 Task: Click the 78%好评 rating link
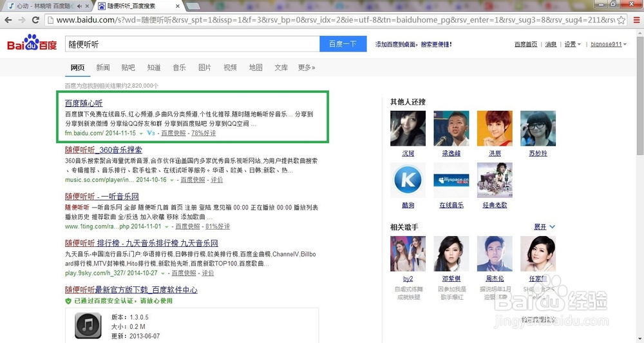(x=204, y=133)
